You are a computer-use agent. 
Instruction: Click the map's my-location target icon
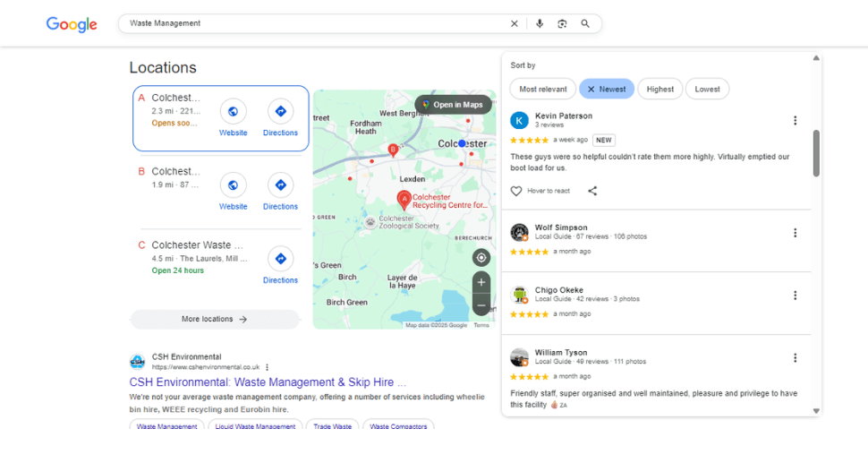tap(481, 258)
